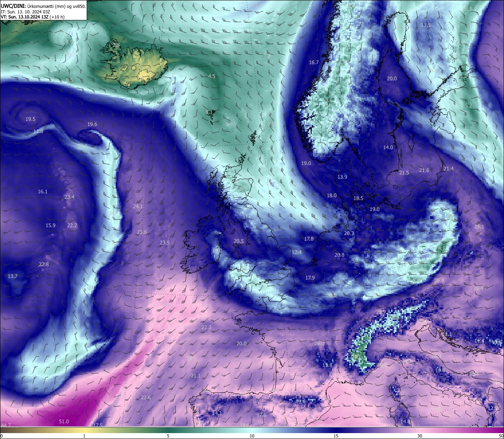Click the 22.3 value label
Screen dimensions: 504x439
206,328
